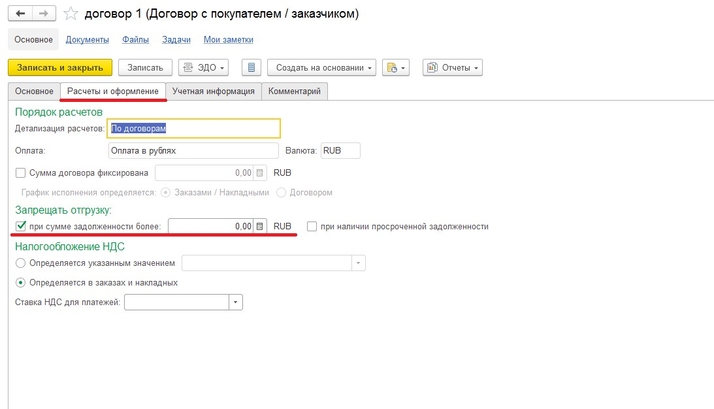Open calculator for debt amount field
The image size is (714, 409).
(x=260, y=226)
